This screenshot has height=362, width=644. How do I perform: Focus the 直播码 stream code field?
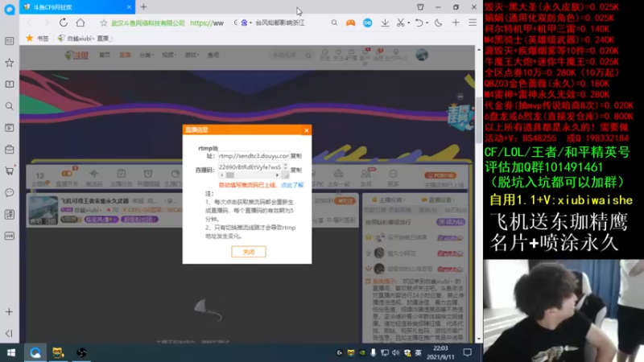[250, 167]
